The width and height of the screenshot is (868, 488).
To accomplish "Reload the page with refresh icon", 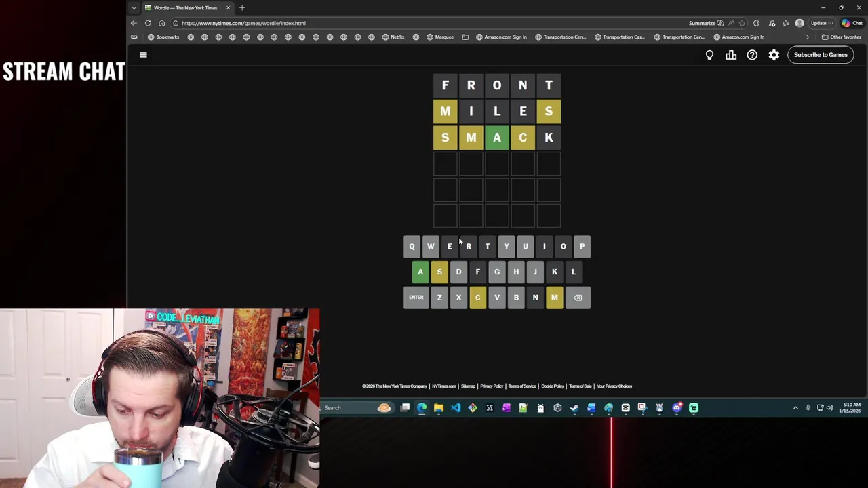I will click(x=148, y=23).
